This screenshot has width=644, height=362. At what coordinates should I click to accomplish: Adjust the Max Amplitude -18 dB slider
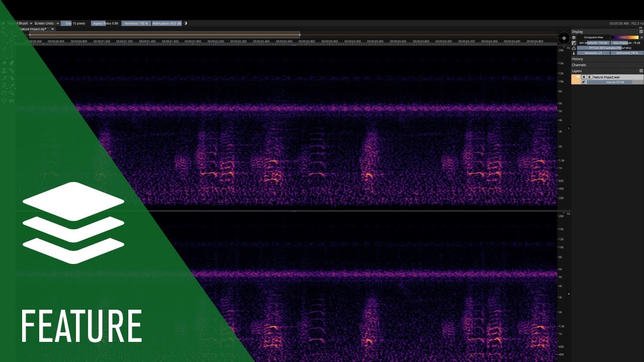[x=627, y=43]
